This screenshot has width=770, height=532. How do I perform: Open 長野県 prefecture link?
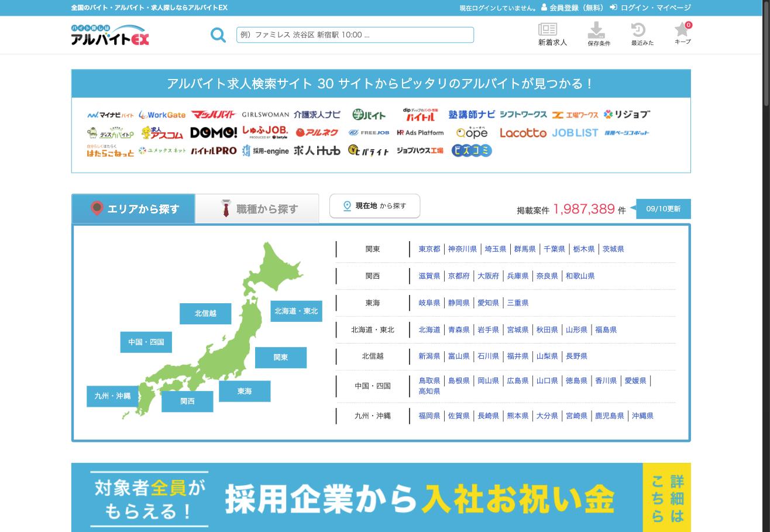(x=576, y=356)
